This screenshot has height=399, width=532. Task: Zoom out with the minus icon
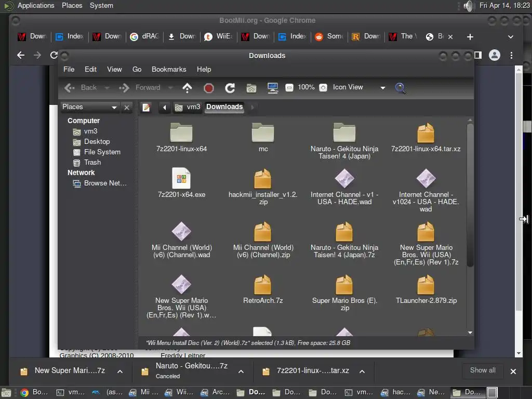[x=289, y=88]
